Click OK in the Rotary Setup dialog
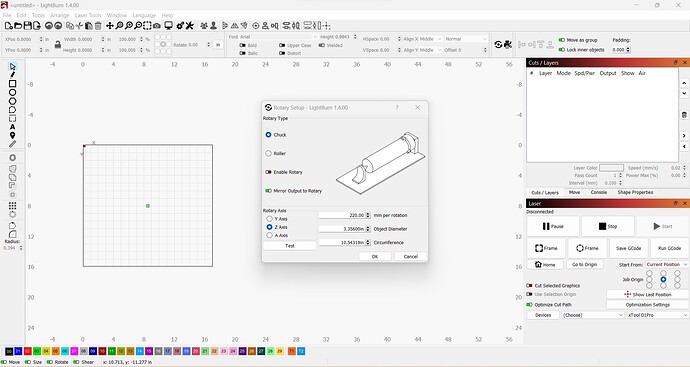The width and height of the screenshot is (690, 367). point(374,257)
